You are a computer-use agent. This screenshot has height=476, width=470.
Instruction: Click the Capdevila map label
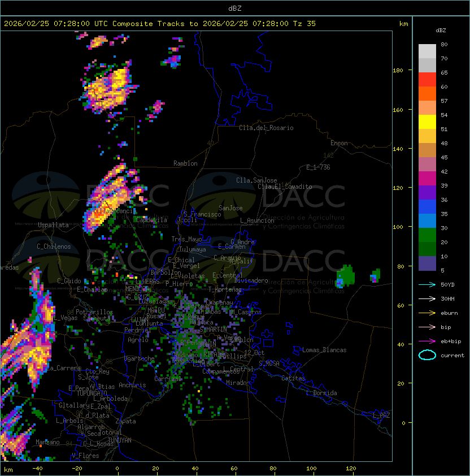pos(151,220)
